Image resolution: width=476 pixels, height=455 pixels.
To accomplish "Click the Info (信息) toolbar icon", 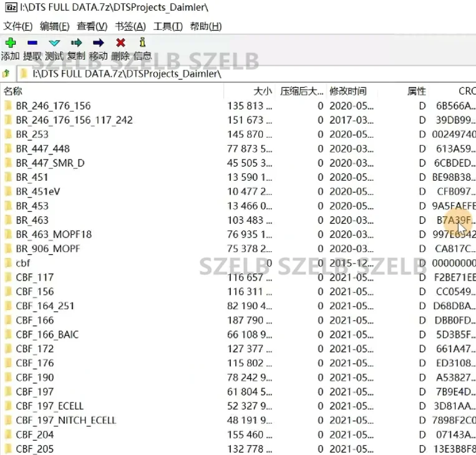I will [142, 42].
